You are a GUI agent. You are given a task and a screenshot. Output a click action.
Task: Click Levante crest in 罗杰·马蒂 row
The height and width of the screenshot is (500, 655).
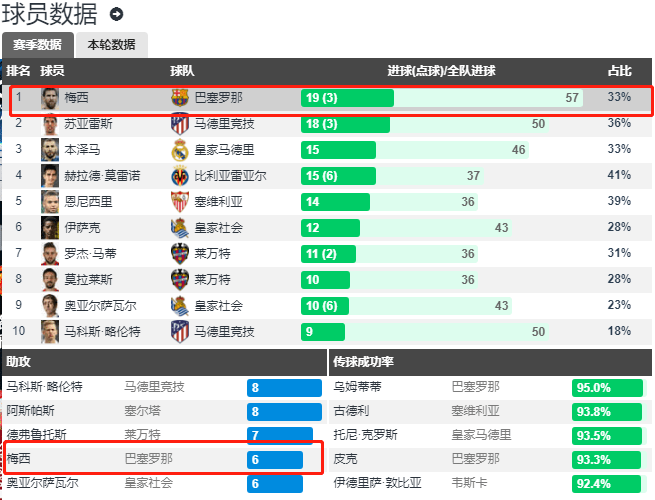click(180, 254)
